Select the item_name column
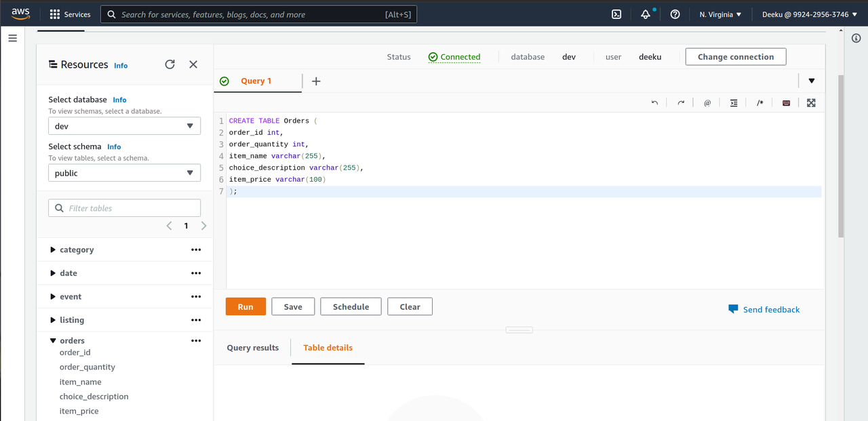 (x=81, y=382)
